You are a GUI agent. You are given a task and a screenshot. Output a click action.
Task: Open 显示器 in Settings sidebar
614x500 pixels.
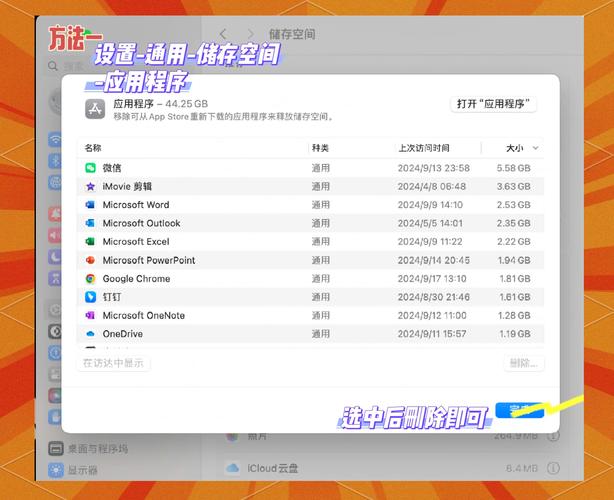click(x=72, y=470)
